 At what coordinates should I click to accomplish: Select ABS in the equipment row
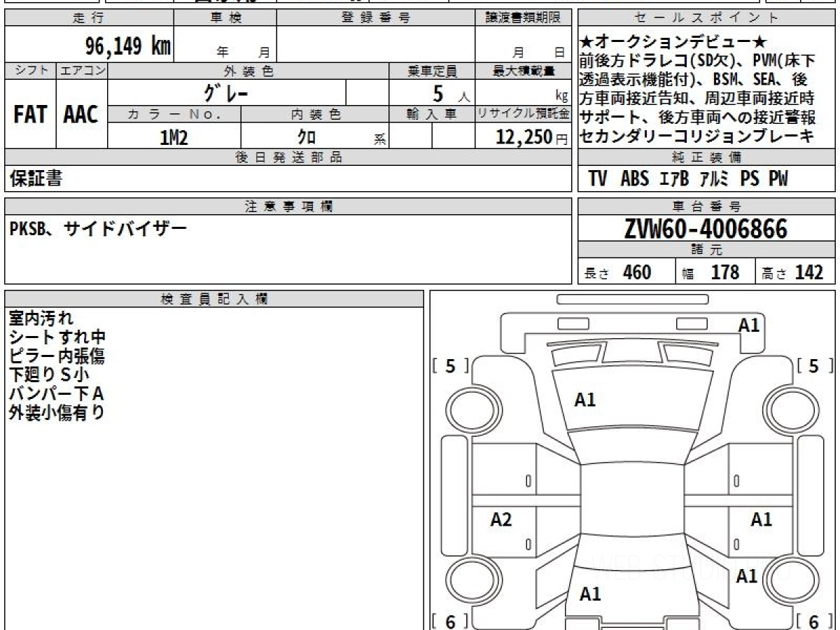pos(635,178)
